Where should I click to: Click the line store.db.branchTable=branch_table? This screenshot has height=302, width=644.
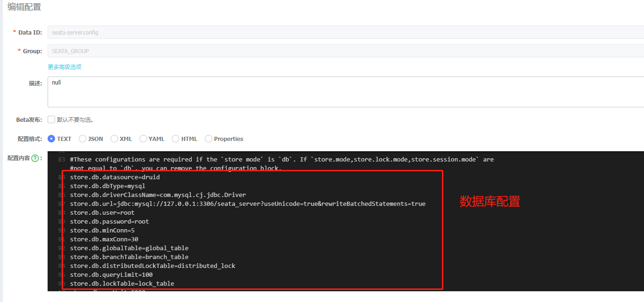pyautogui.click(x=129, y=257)
